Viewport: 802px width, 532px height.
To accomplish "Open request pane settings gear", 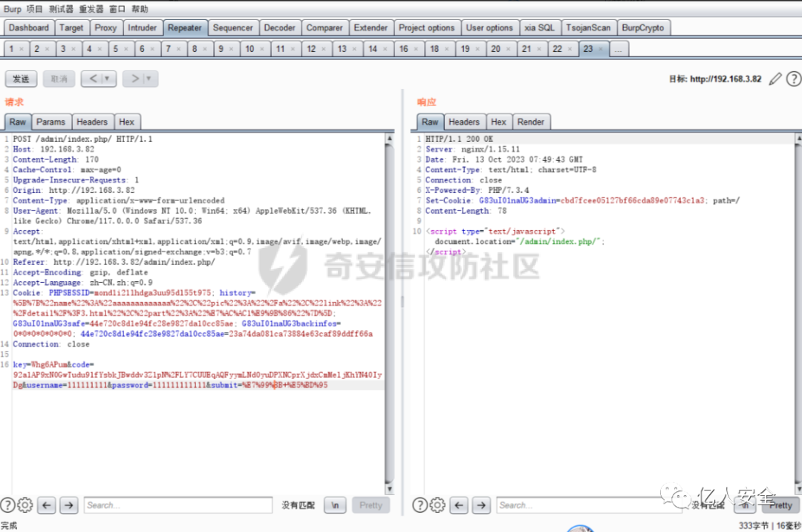I will click(25, 505).
